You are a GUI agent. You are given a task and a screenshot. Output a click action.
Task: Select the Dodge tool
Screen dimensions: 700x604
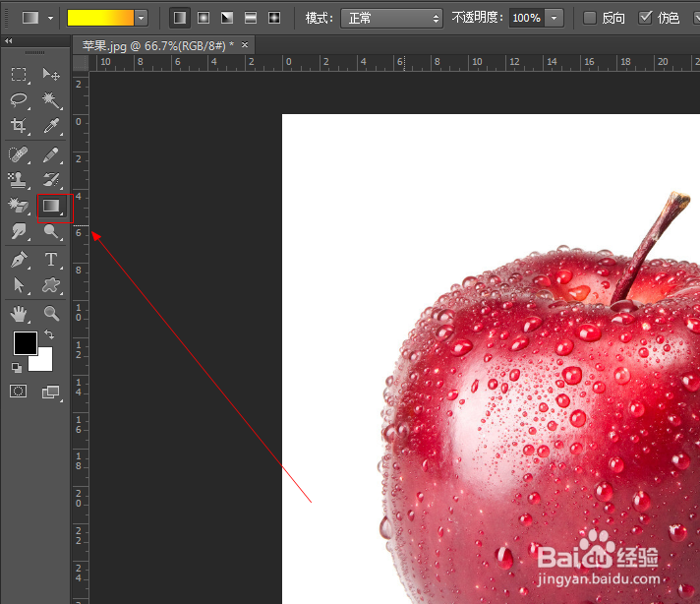[x=51, y=231]
